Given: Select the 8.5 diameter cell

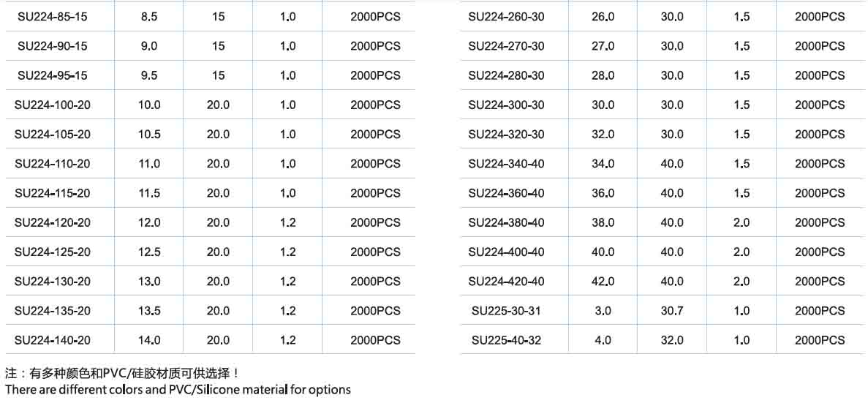Looking at the screenshot, I should coord(149,17).
